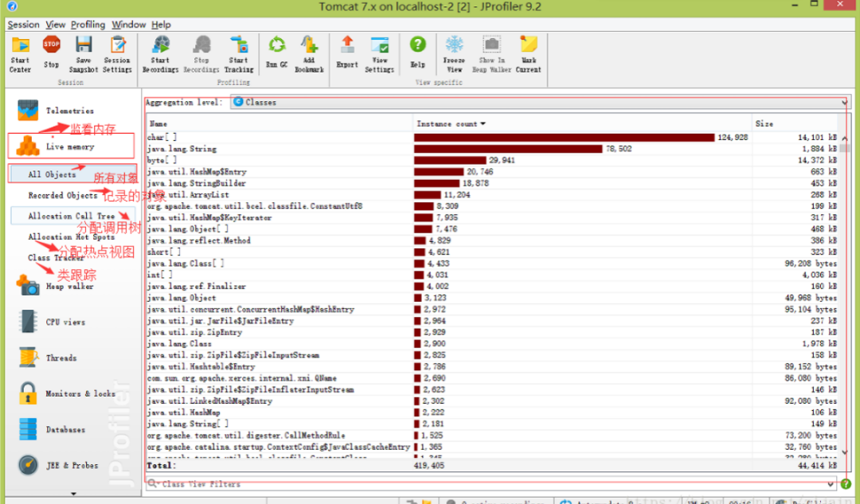Select the All Objects view
Screen dimensions: 860x504
tap(72, 174)
